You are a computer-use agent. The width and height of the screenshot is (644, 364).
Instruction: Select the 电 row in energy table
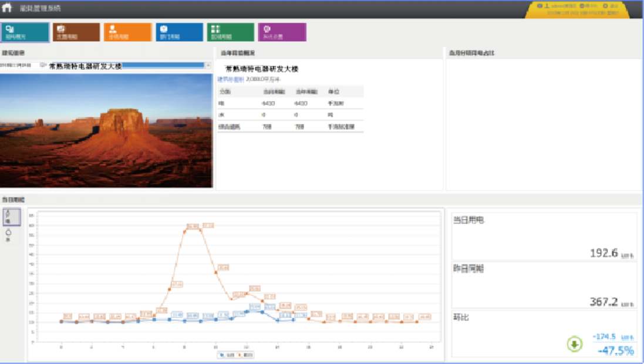pos(290,103)
